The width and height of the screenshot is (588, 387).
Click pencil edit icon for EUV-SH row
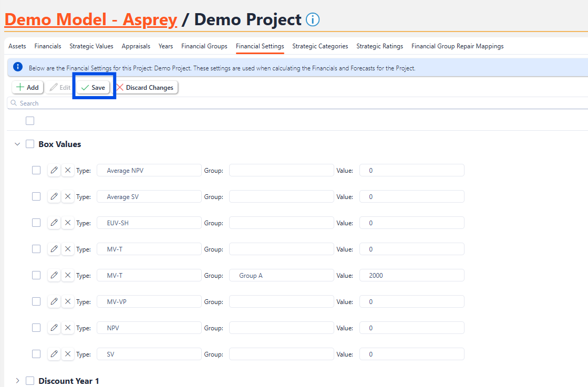[54, 223]
